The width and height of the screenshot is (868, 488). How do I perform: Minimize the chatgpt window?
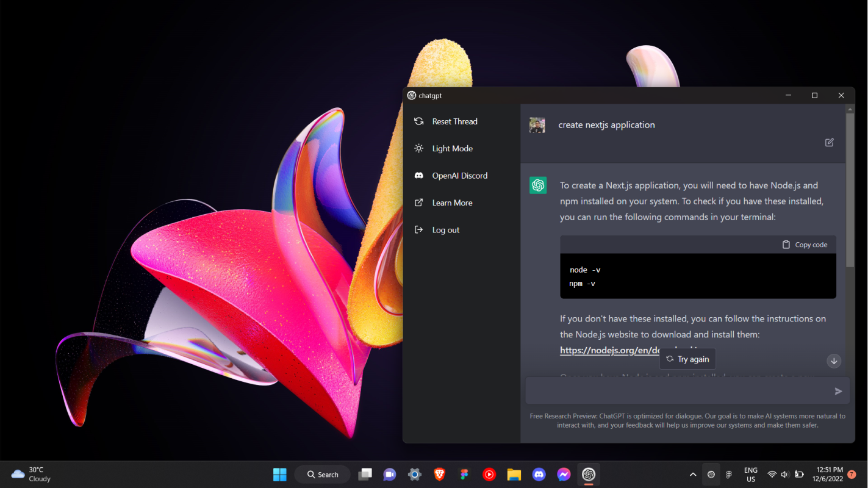[x=788, y=96]
